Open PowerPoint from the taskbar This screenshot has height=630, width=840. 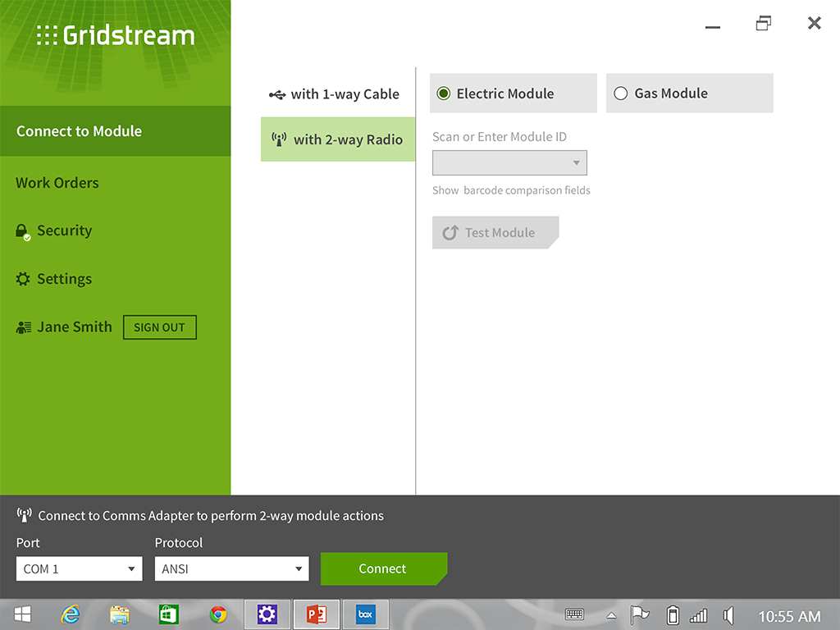tap(316, 614)
